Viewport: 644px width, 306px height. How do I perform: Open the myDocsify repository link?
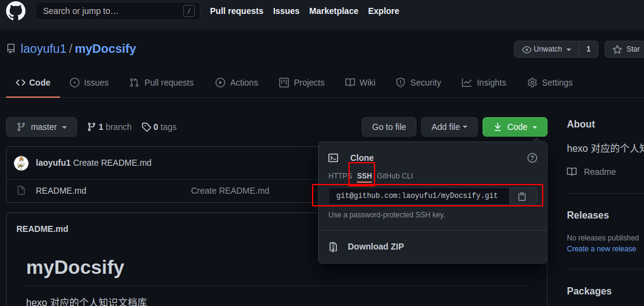click(x=105, y=49)
